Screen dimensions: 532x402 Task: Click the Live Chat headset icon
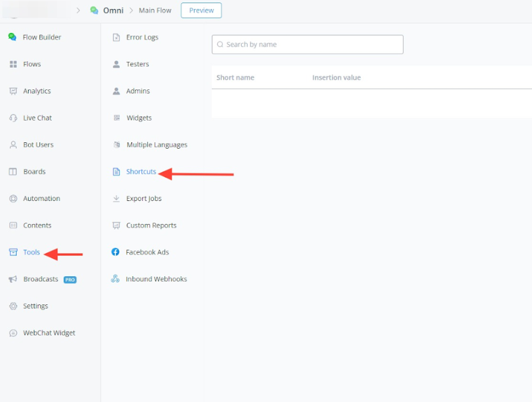tap(13, 118)
